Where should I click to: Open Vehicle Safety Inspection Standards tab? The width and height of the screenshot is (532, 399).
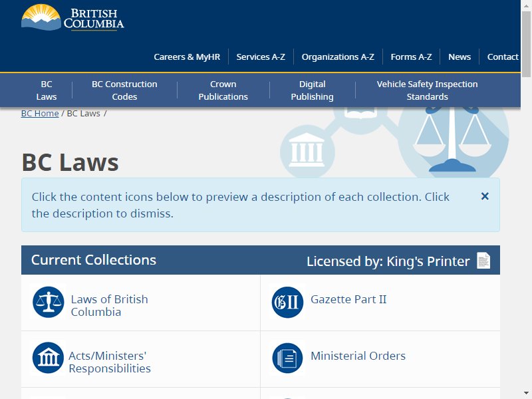(x=427, y=90)
